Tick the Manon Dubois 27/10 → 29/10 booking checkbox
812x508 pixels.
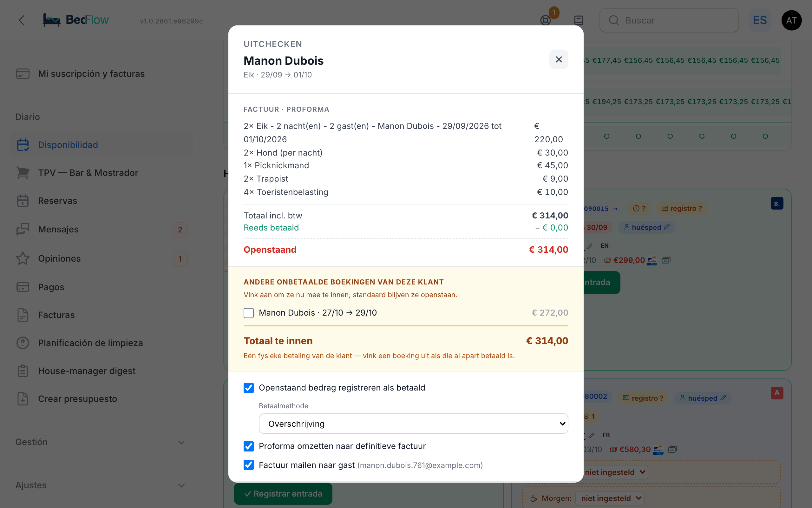point(249,313)
